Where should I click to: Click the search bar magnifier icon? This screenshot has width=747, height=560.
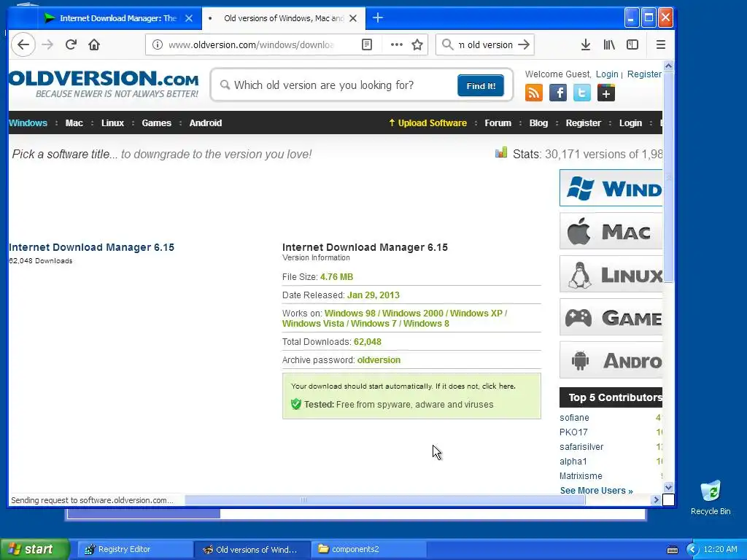coord(447,44)
